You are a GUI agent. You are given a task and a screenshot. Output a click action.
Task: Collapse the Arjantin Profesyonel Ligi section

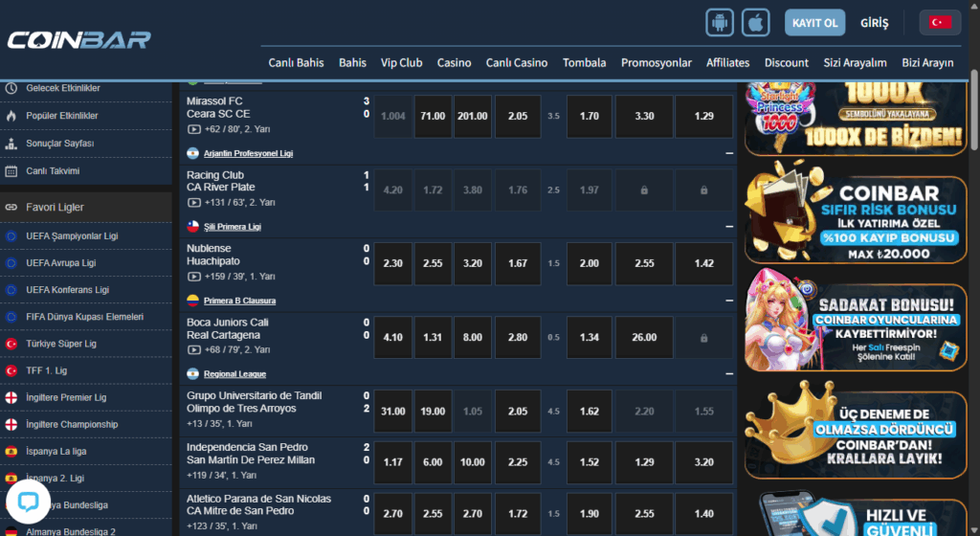pyautogui.click(x=729, y=153)
